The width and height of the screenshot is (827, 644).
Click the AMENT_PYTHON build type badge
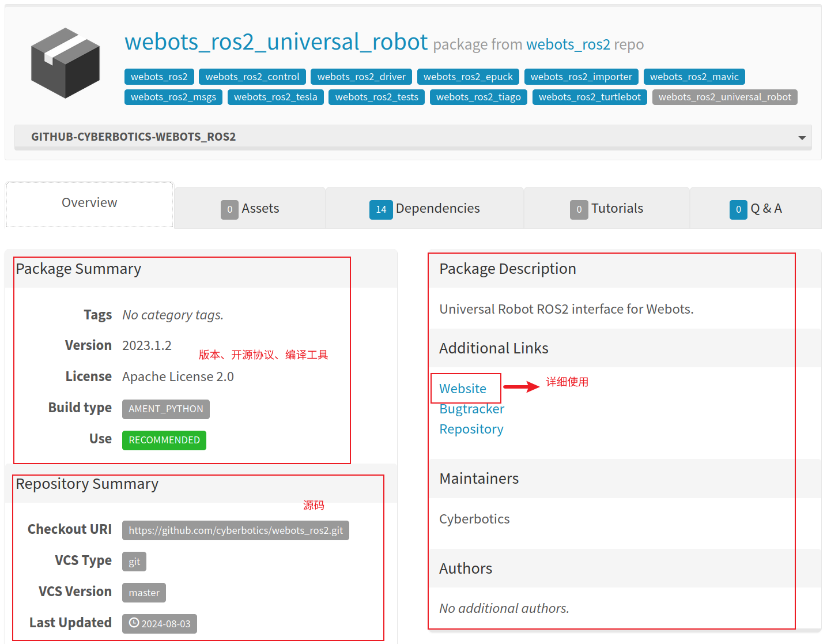click(x=166, y=409)
